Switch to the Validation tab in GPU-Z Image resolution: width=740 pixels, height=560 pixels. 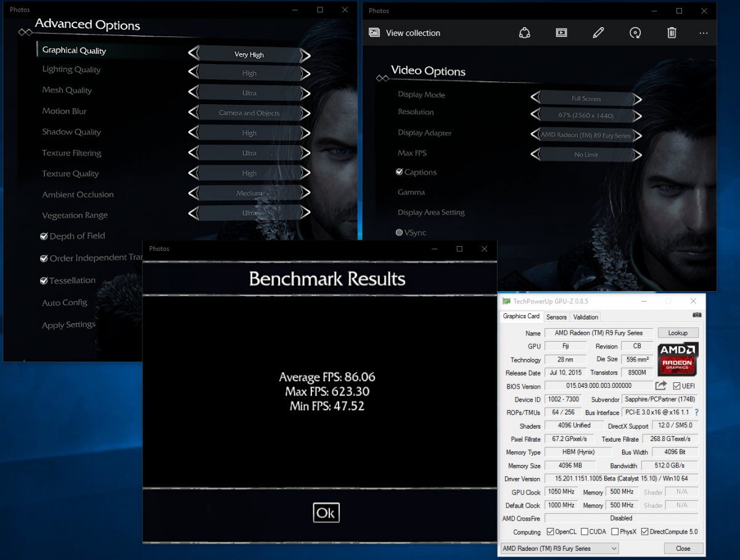point(586,317)
